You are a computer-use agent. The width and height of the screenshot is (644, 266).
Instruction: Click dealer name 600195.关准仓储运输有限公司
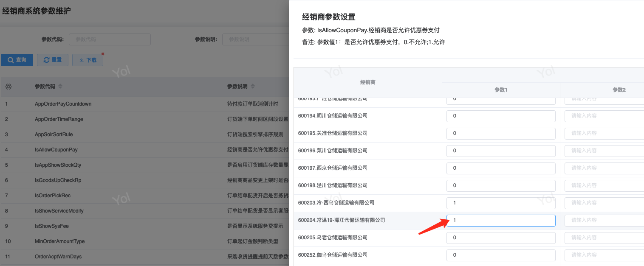pyautogui.click(x=333, y=133)
